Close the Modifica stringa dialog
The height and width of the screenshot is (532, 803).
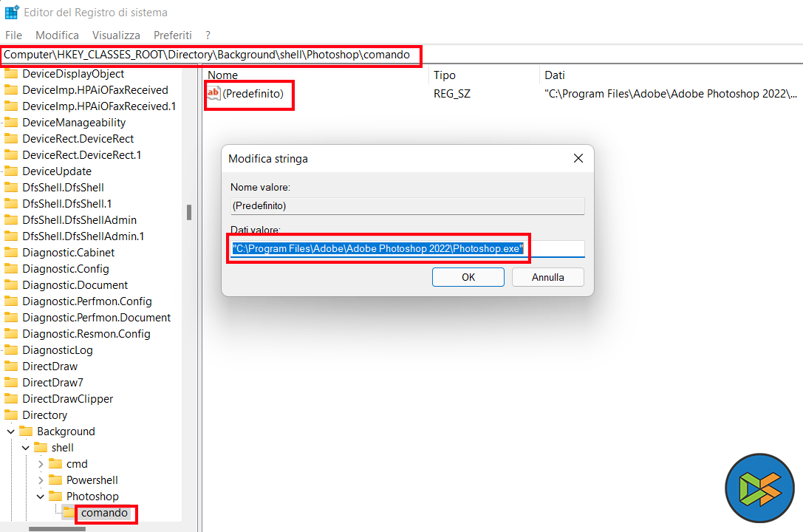pyautogui.click(x=578, y=158)
